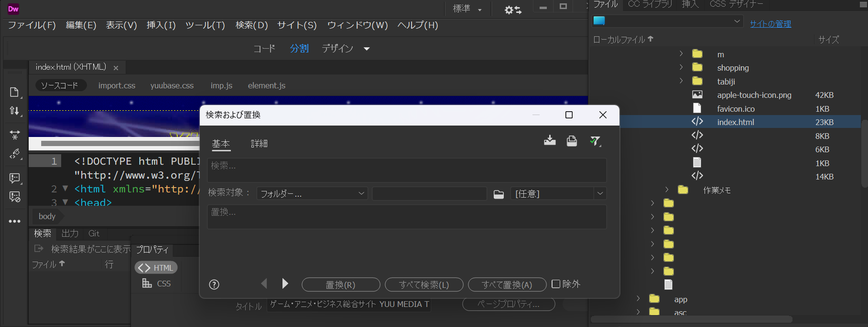This screenshot has height=327, width=868.
Task: Open the site selector dropdown in Files panel
Action: pyautogui.click(x=668, y=21)
